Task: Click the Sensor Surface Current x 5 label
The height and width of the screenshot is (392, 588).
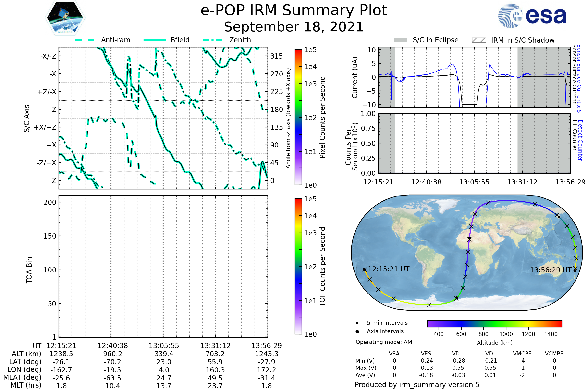Action: pos(579,78)
